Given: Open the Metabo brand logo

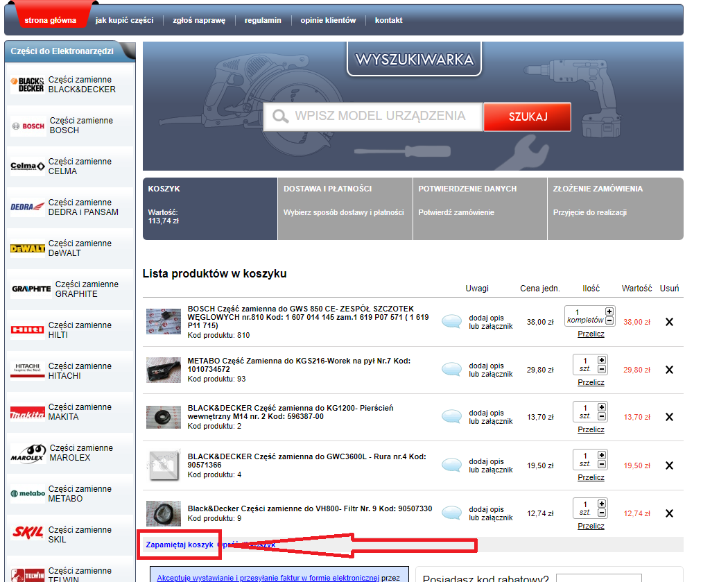Looking at the screenshot, I should click(x=28, y=493).
